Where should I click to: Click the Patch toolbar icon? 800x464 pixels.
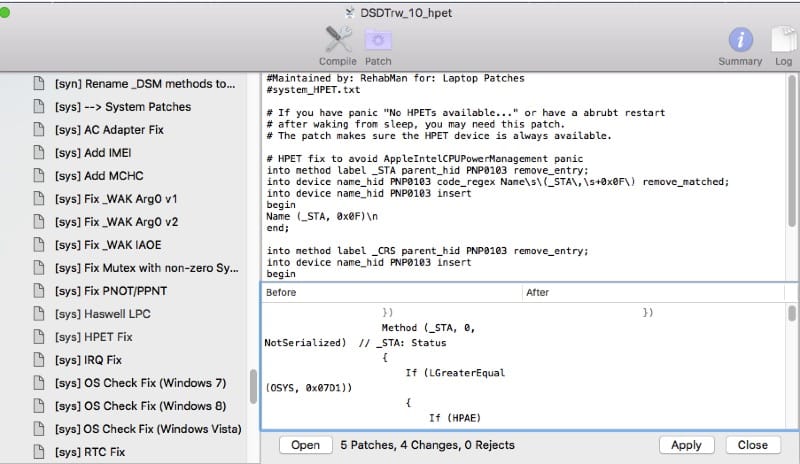click(378, 40)
